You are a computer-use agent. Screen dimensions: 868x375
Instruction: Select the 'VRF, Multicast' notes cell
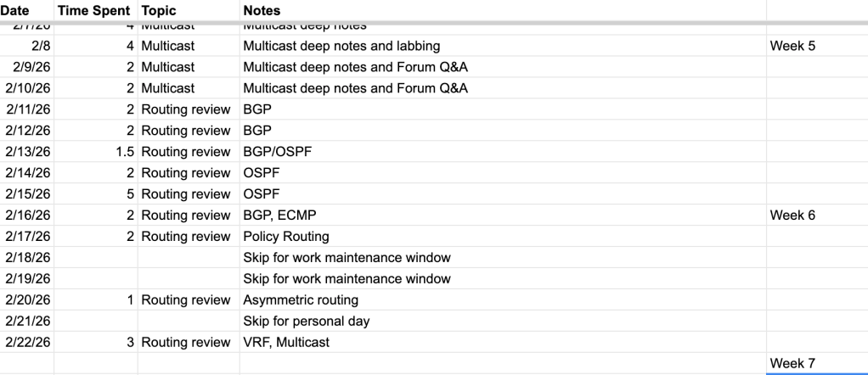point(286,343)
